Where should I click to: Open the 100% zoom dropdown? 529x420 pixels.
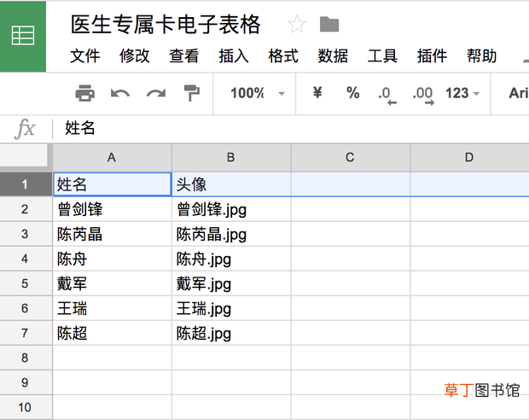[x=258, y=93]
